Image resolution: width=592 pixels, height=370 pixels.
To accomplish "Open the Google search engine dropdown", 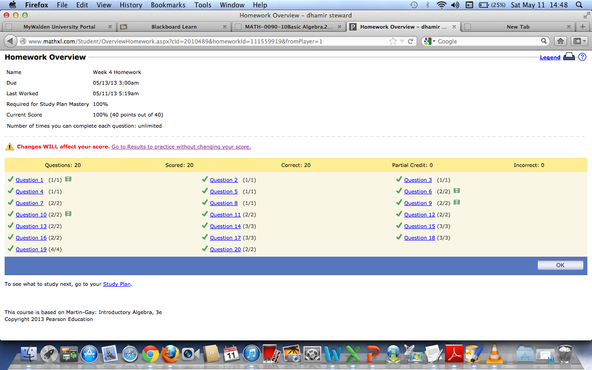I will coord(430,41).
